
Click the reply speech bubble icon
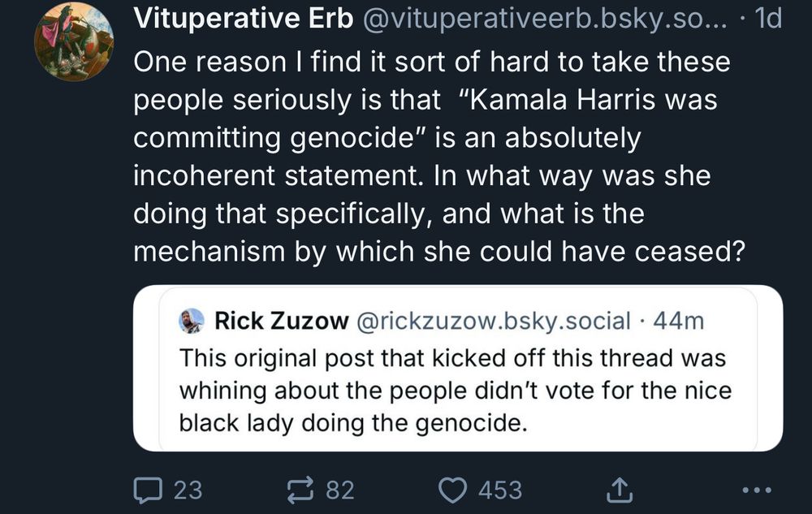click(x=147, y=490)
